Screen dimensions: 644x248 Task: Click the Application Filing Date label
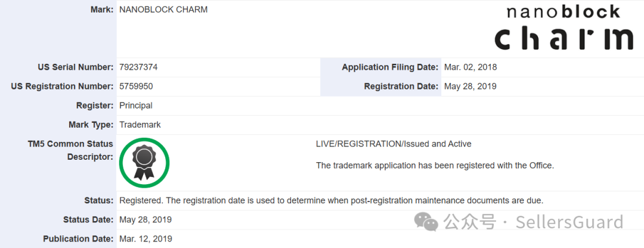(x=390, y=67)
